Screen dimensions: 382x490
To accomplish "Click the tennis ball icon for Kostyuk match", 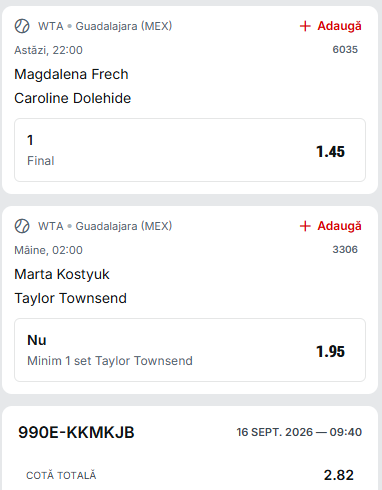I will pyautogui.click(x=22, y=226).
